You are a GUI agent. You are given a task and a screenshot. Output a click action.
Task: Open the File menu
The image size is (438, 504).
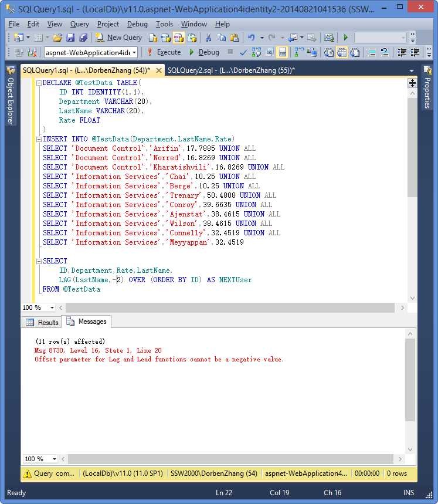coord(14,24)
